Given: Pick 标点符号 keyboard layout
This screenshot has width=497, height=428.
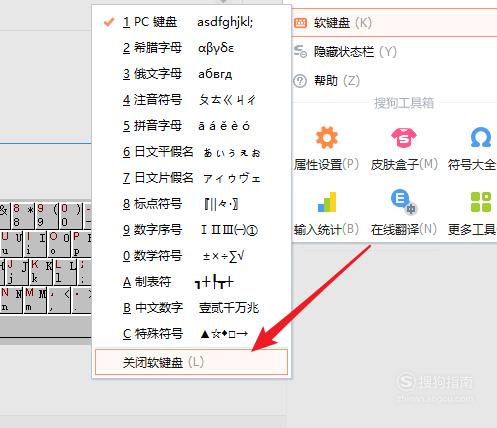Looking at the screenshot, I should (191, 204).
